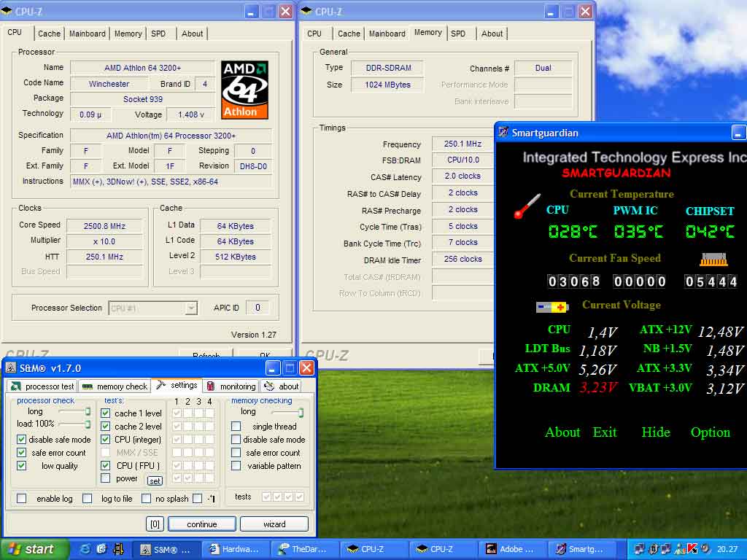Toggle the 'CPU ( FPU )' test checkbox
Image resolution: width=747 pixels, height=560 pixels.
click(x=106, y=465)
